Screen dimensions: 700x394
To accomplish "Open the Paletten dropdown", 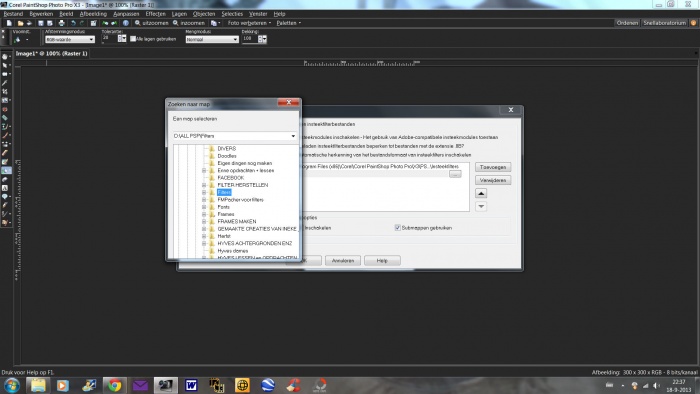I will pyautogui.click(x=288, y=23).
